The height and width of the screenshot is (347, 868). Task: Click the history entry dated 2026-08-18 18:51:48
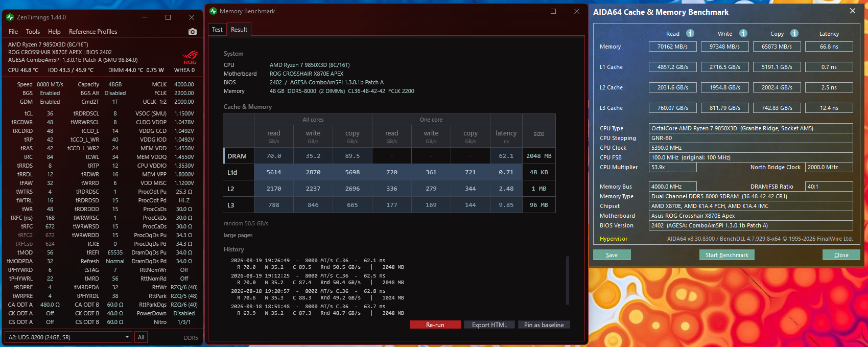pos(317,310)
